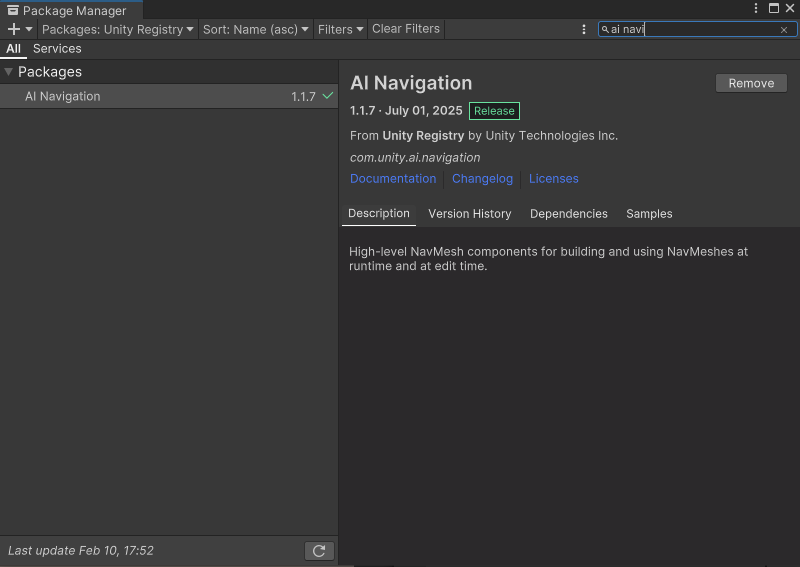Select the Dependencies tab
Image resolution: width=800 pixels, height=567 pixels.
tap(568, 214)
